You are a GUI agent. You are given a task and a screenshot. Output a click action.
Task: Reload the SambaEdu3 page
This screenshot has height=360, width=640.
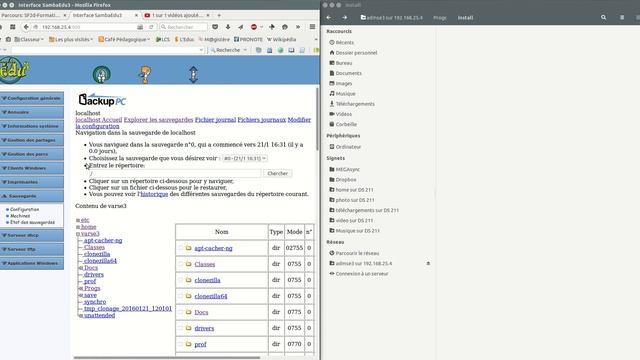pyautogui.click(x=151, y=27)
